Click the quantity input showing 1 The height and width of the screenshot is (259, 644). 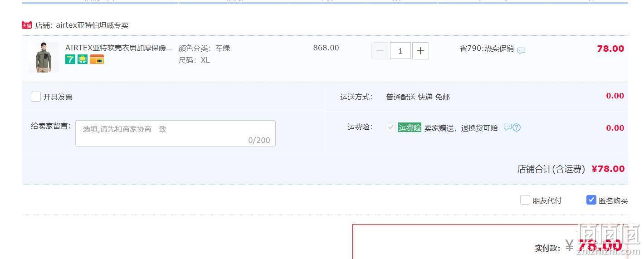coord(400,51)
